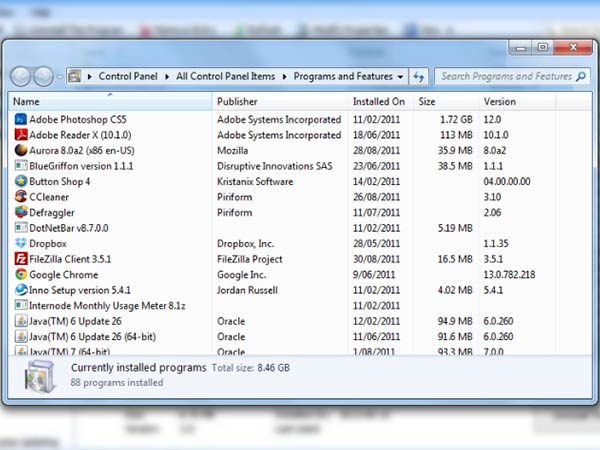Select the Button Shop 4 entry
This screenshot has width=600, height=450.
coord(59,181)
